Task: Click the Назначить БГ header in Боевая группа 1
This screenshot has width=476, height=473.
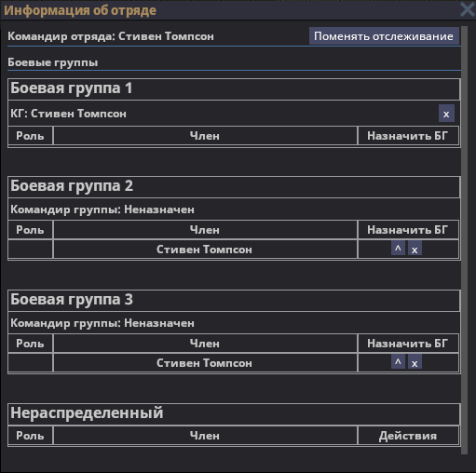Action: (x=408, y=136)
